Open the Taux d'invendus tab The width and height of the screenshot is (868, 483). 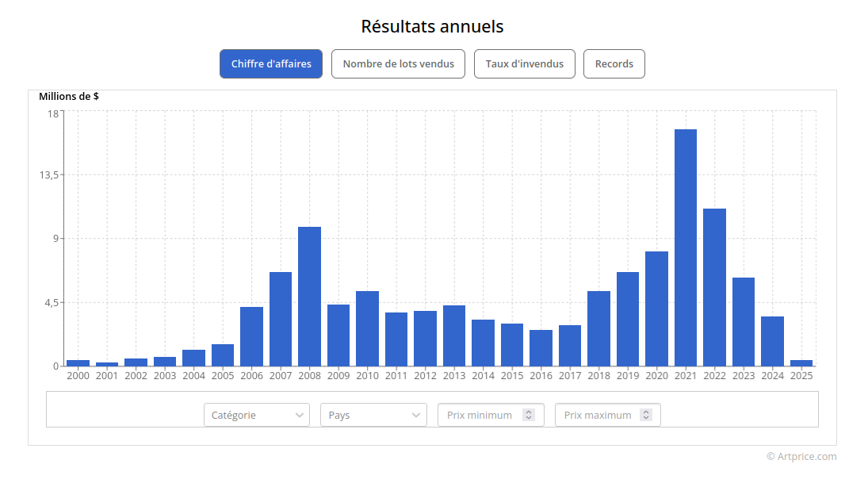point(524,63)
